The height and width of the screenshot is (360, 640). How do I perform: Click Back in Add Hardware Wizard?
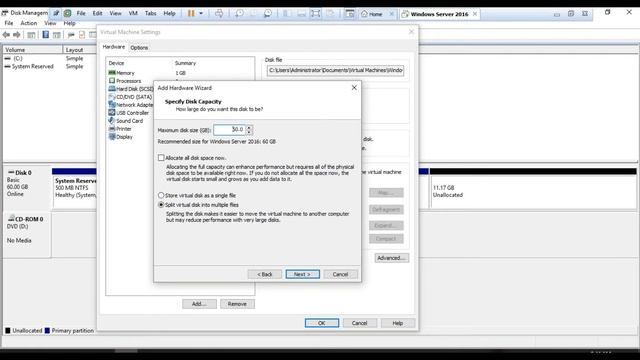pyautogui.click(x=264, y=274)
